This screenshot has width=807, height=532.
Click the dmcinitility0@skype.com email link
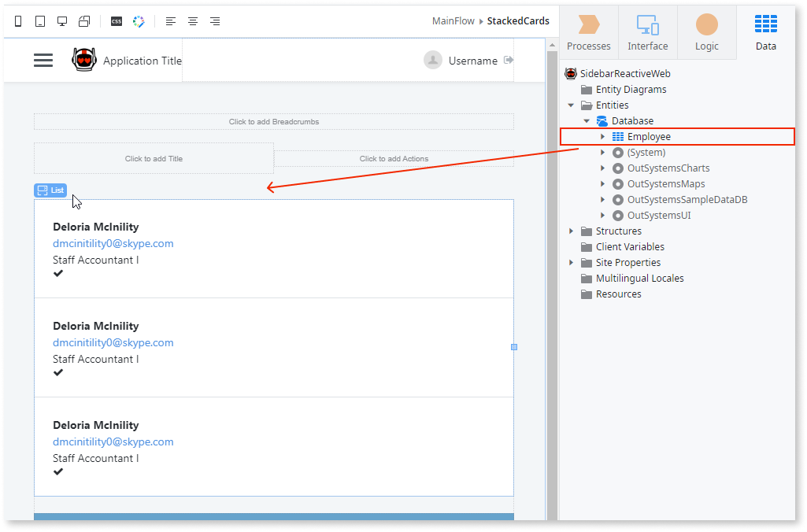tap(113, 243)
